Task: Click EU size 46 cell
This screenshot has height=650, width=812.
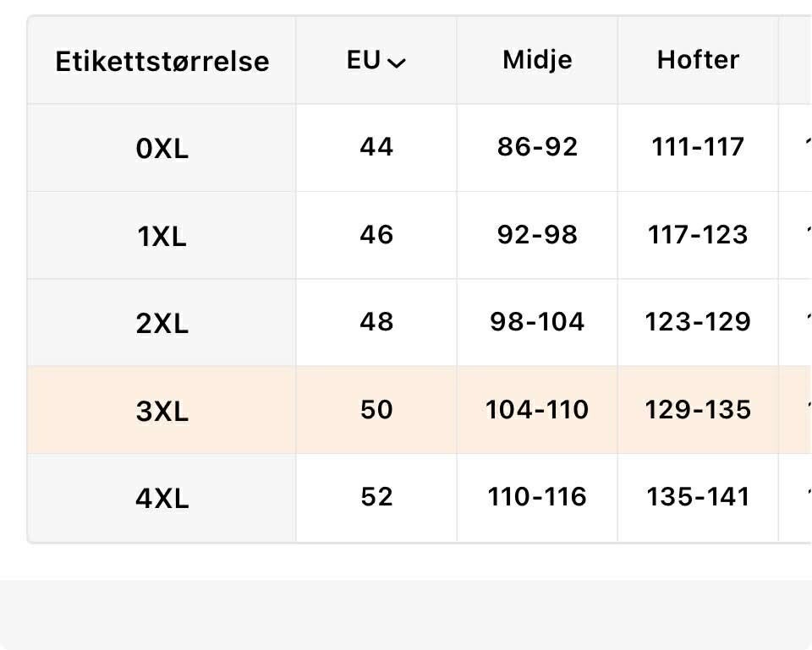Action: coord(376,234)
